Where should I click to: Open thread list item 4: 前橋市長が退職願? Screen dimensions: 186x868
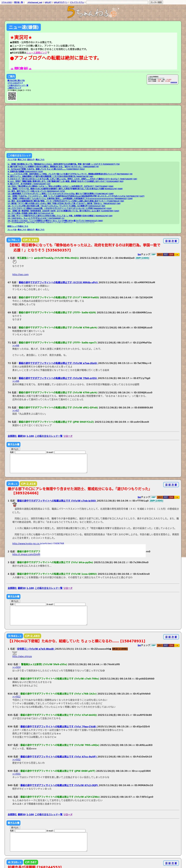(x=25, y=172)
